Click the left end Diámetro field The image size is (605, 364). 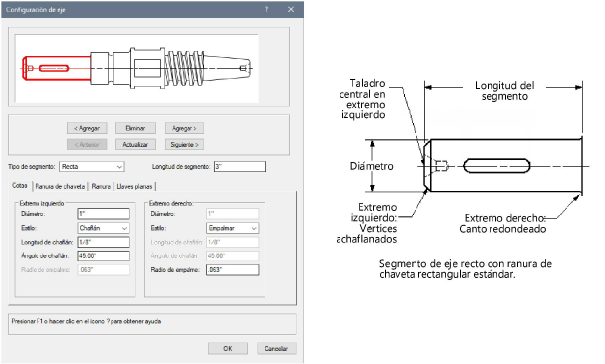tap(104, 214)
